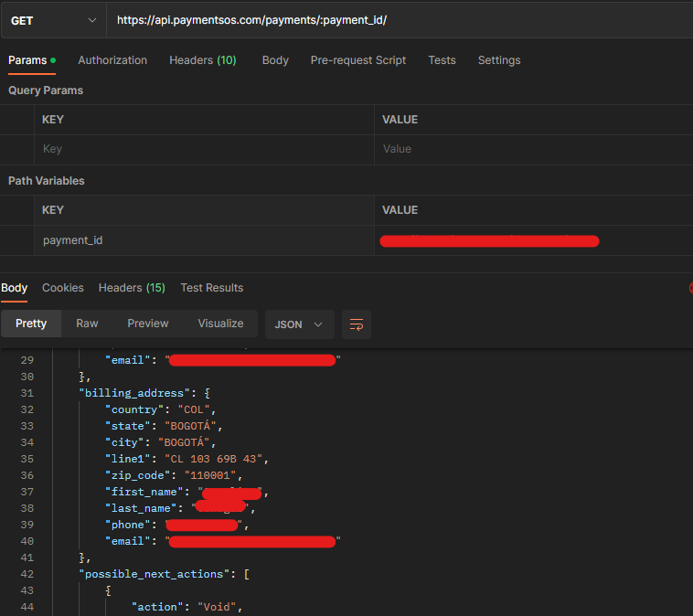Viewport: 693px width, 616px height.
Task: Switch to the Authorization tab
Action: click(112, 60)
